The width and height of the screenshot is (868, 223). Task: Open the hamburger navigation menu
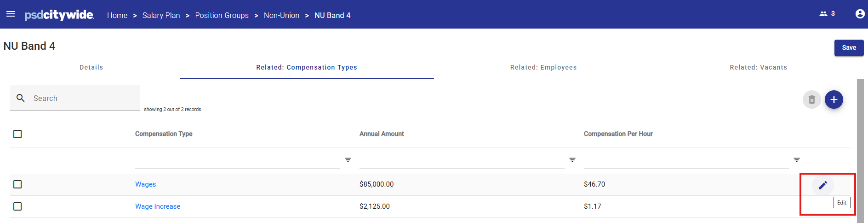[11, 14]
